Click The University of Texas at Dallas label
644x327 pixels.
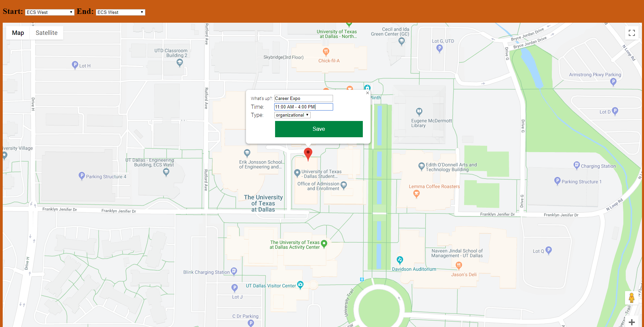[x=263, y=203]
